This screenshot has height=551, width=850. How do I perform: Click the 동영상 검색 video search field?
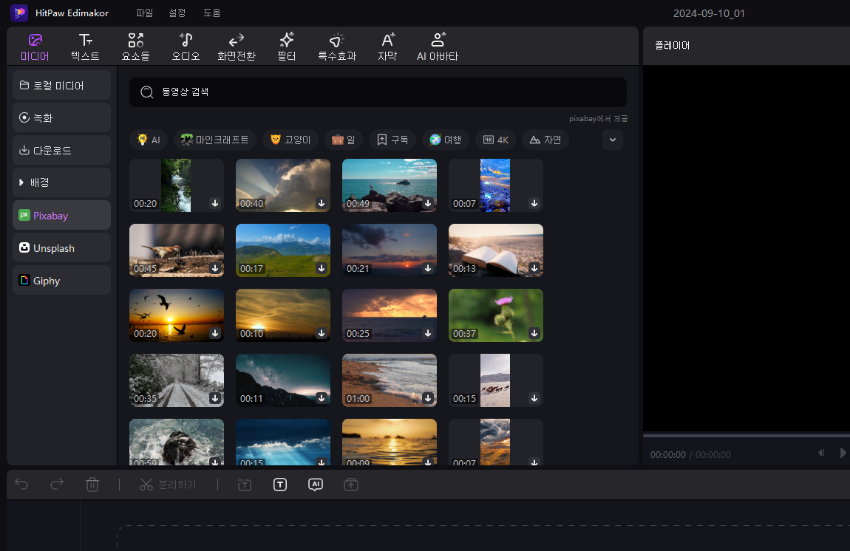tap(378, 92)
